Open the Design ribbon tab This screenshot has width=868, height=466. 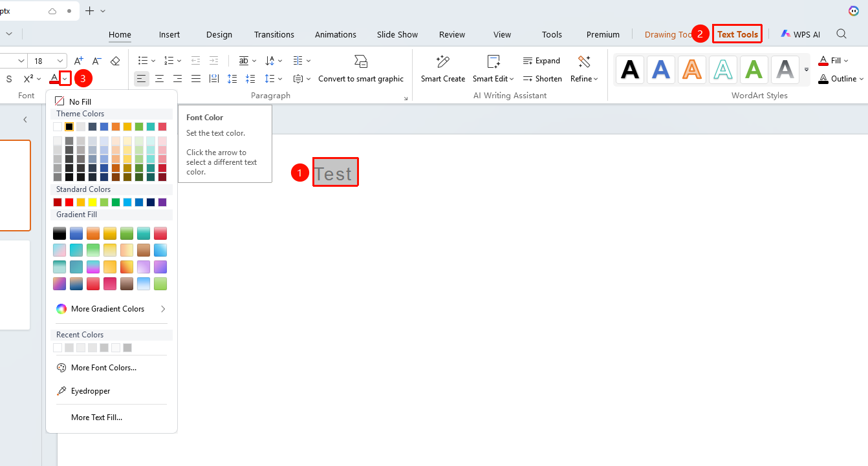[219, 34]
